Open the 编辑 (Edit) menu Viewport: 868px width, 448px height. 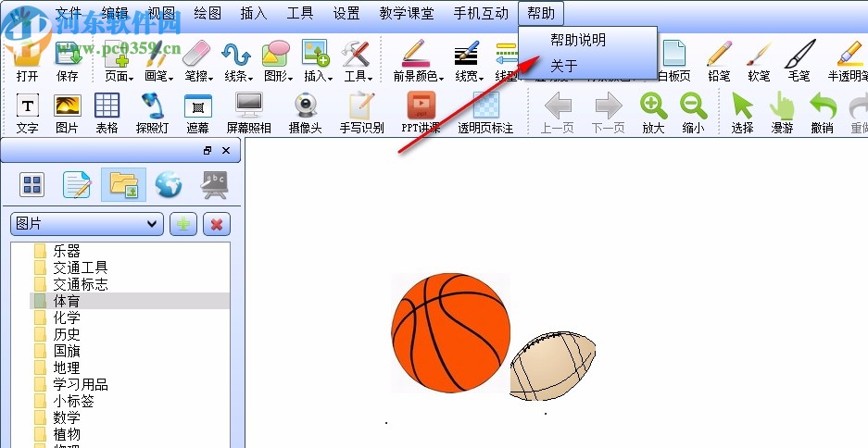click(115, 13)
